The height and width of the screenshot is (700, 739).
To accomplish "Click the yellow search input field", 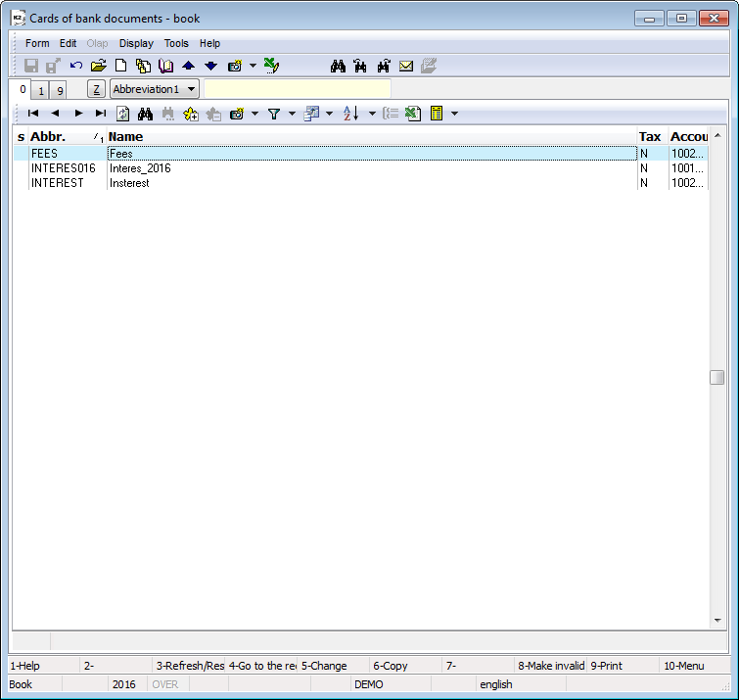I will pos(298,89).
